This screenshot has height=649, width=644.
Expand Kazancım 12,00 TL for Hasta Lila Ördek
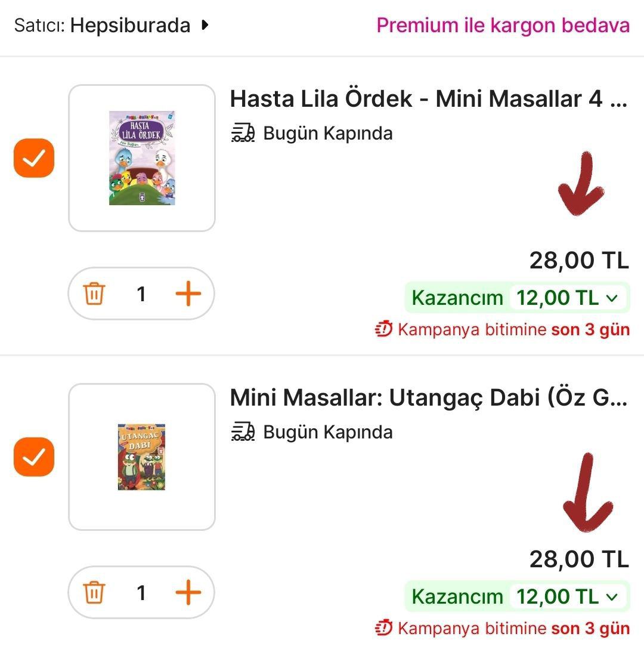[x=611, y=298]
